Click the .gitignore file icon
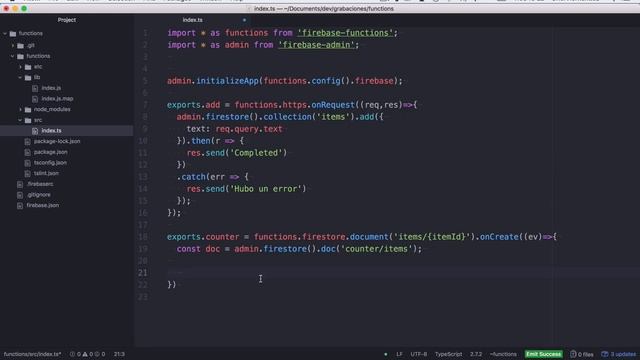The height and width of the screenshot is (360, 640). click(x=20, y=195)
